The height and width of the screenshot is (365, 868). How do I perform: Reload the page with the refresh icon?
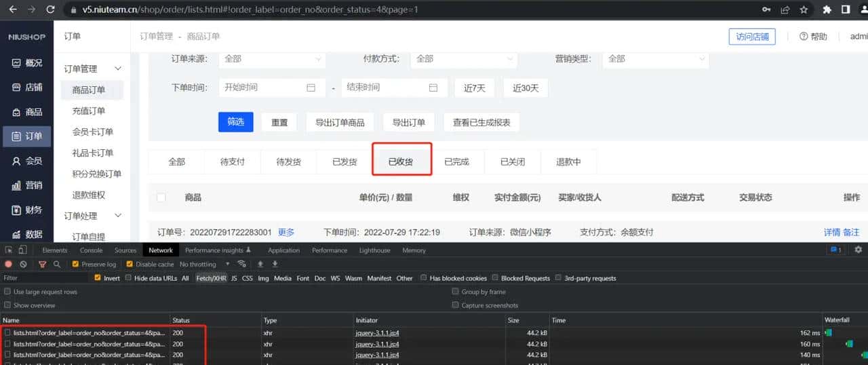50,9
